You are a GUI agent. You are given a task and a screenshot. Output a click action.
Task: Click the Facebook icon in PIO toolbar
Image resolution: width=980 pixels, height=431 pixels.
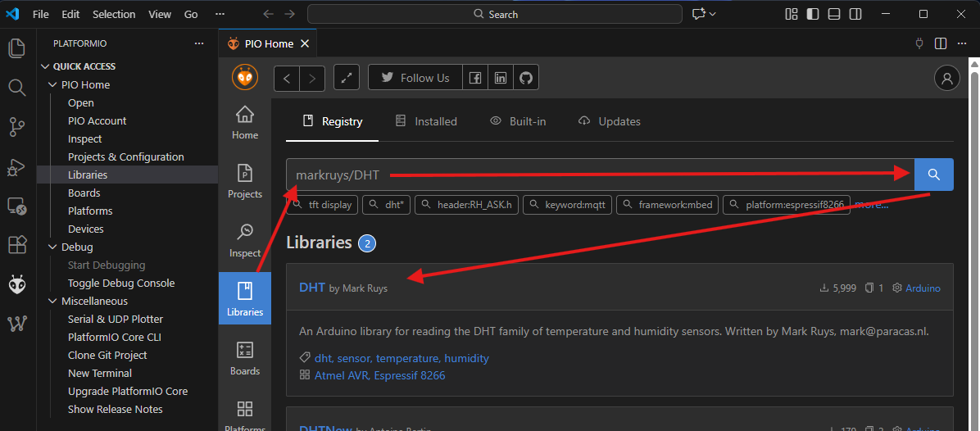pos(475,78)
